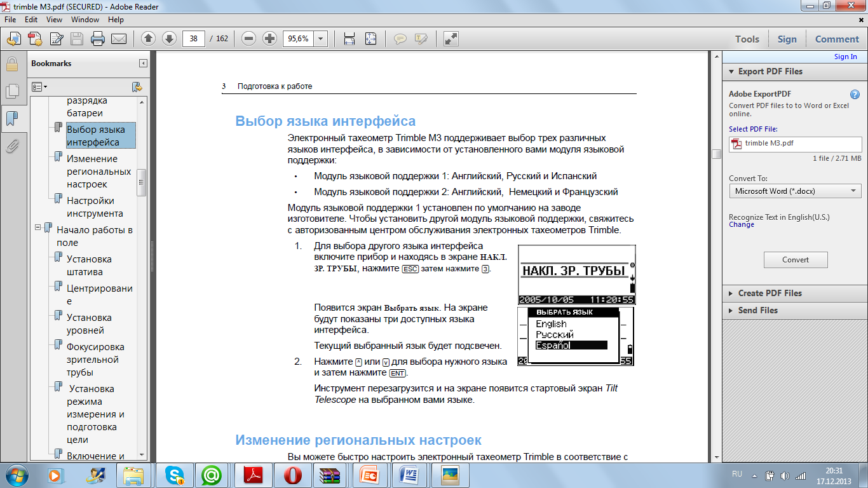Open the Edit menu

coord(31,20)
